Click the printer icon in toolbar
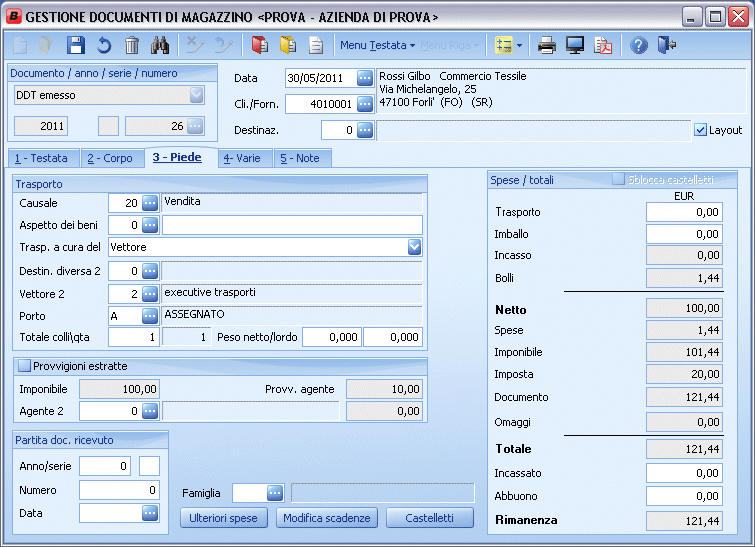This screenshot has height=547, width=755. [547, 45]
